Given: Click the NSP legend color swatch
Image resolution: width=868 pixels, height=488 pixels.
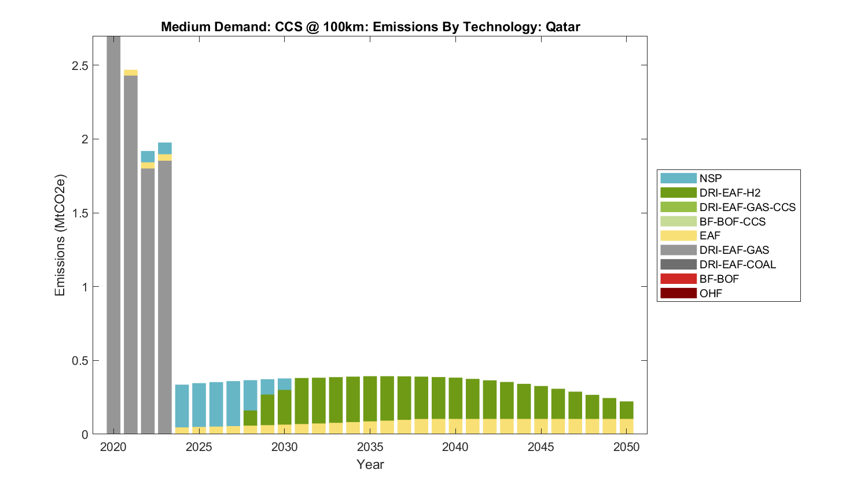Looking at the screenshot, I should [678, 178].
